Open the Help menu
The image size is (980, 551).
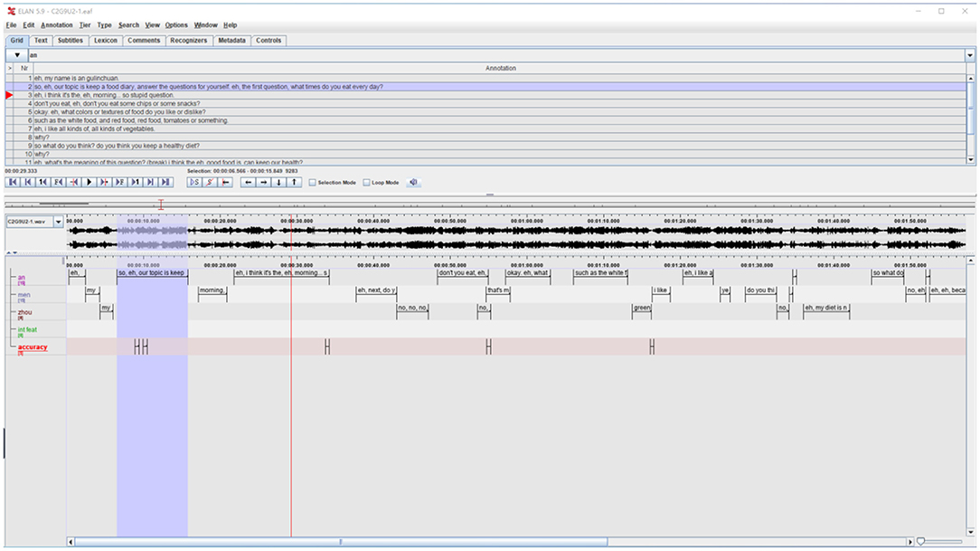click(230, 25)
